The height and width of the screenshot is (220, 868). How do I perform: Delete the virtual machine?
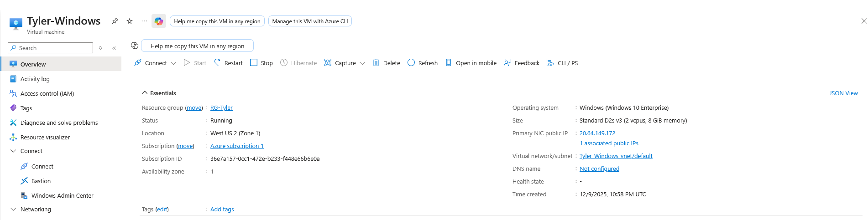click(x=387, y=63)
